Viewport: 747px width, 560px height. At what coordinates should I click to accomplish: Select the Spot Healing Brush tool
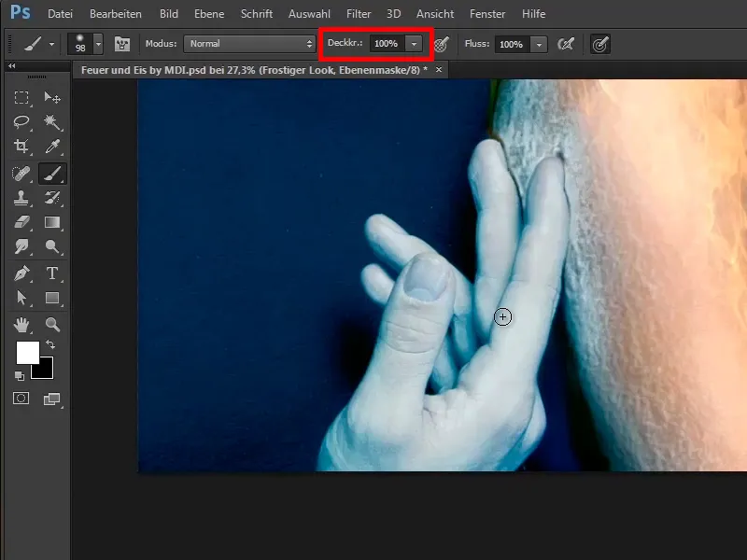pos(21,174)
